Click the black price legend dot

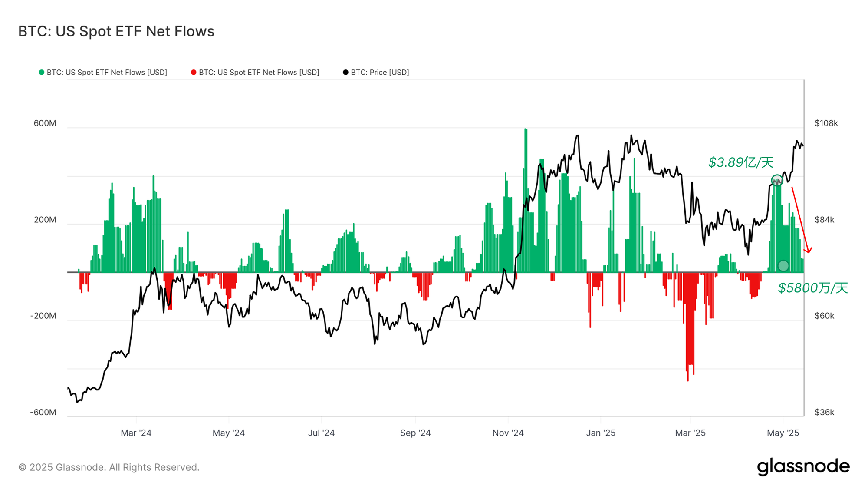pos(345,73)
